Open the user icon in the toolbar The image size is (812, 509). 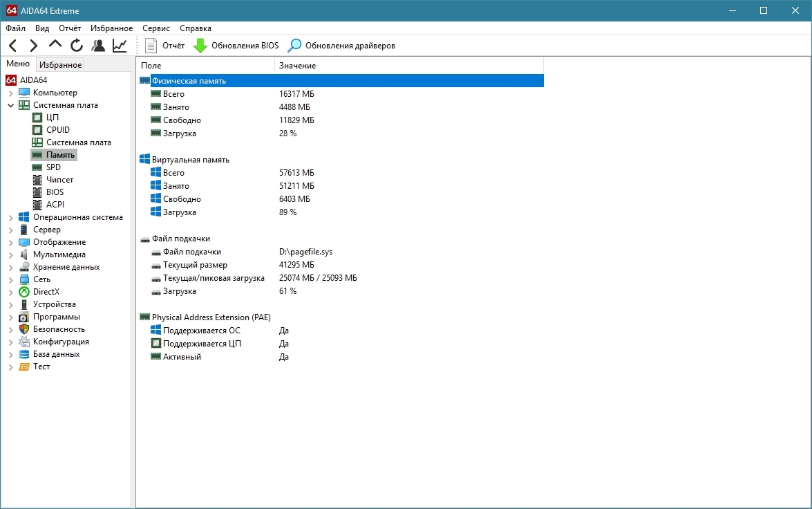pos(98,46)
